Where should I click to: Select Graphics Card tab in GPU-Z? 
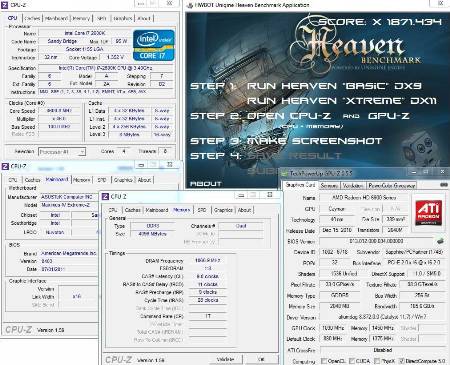click(x=300, y=185)
